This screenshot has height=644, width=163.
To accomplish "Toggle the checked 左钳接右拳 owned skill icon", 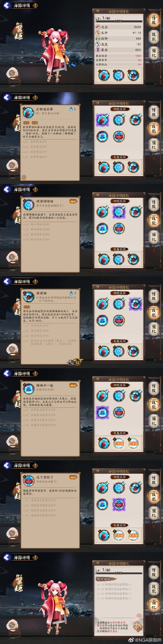I will pyautogui.click(x=102, y=119).
